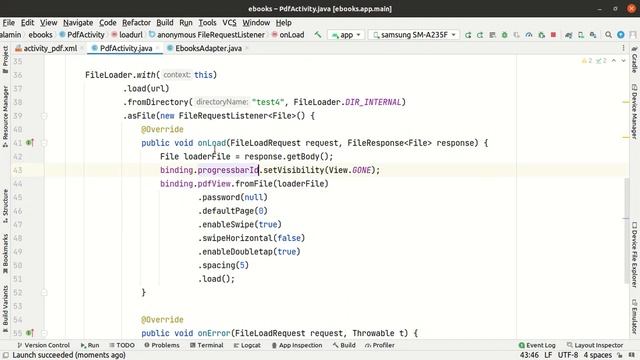Open the File menu
The width and height of the screenshot is (640, 360).
(9, 23)
